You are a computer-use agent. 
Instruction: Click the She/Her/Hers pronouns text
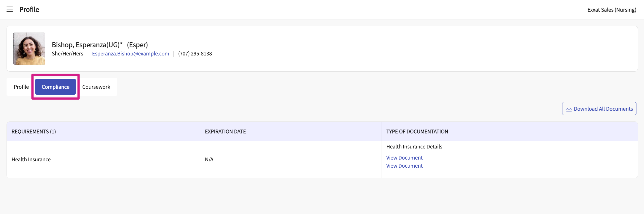pyautogui.click(x=67, y=54)
